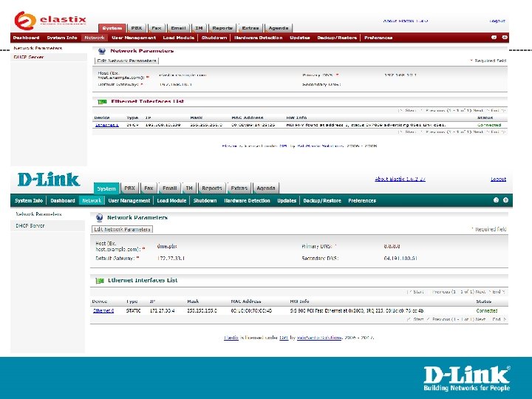The image size is (532, 399).
Task: Open Load Module in the red menu bar
Action: (x=179, y=38)
